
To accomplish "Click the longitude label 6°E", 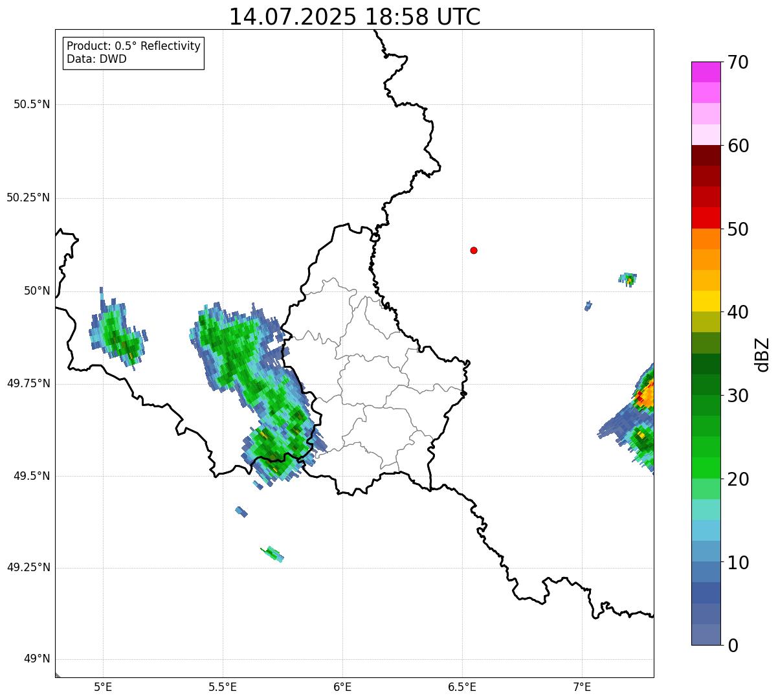I will (342, 686).
